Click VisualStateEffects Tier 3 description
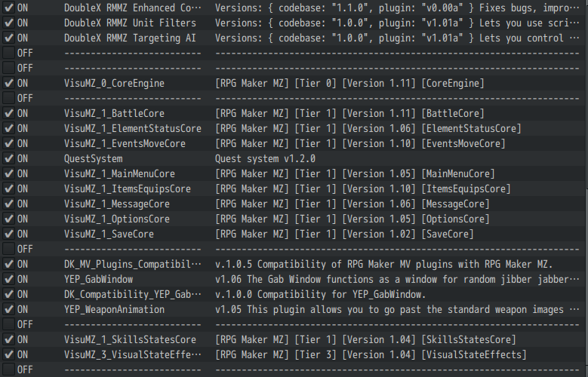The height and width of the screenshot is (377, 588). point(371,354)
